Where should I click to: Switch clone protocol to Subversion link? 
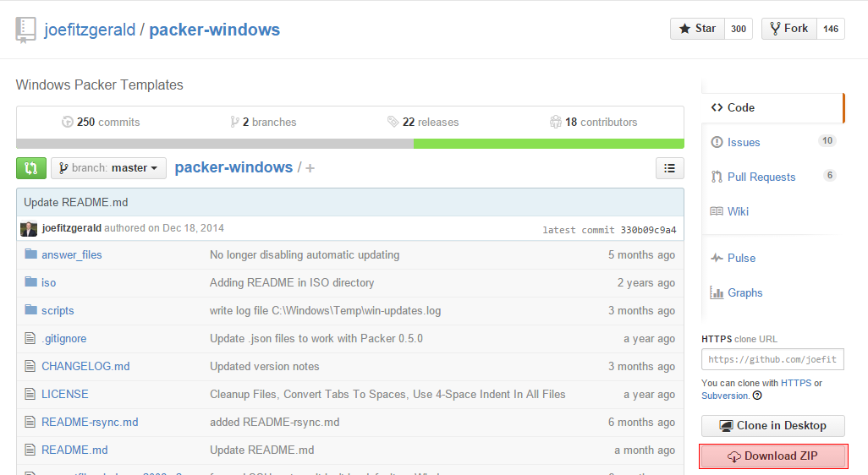click(725, 396)
